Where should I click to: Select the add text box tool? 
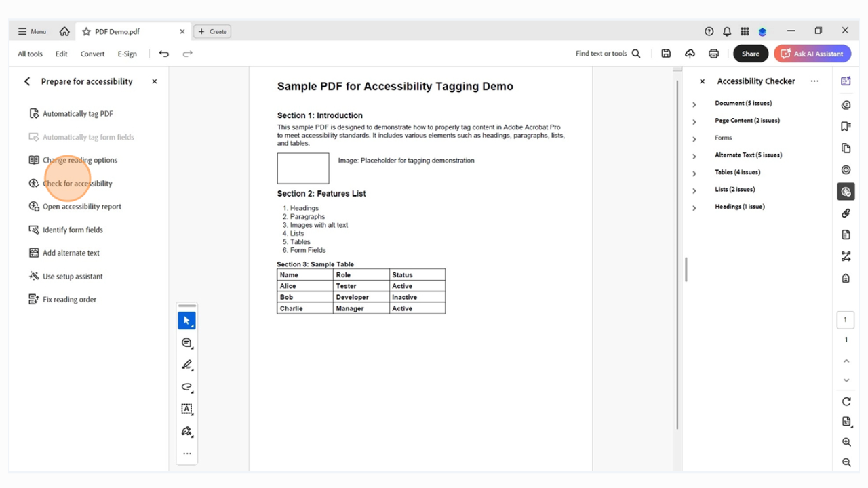coord(187,409)
